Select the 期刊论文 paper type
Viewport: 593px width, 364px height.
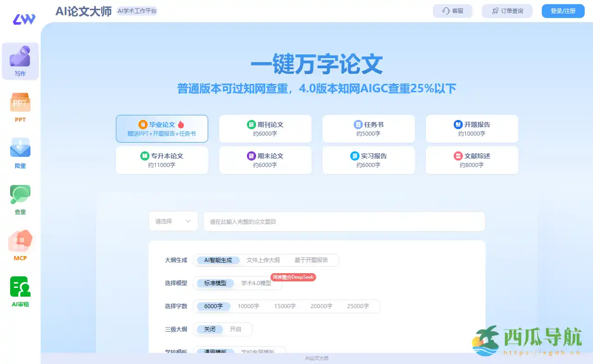point(265,129)
